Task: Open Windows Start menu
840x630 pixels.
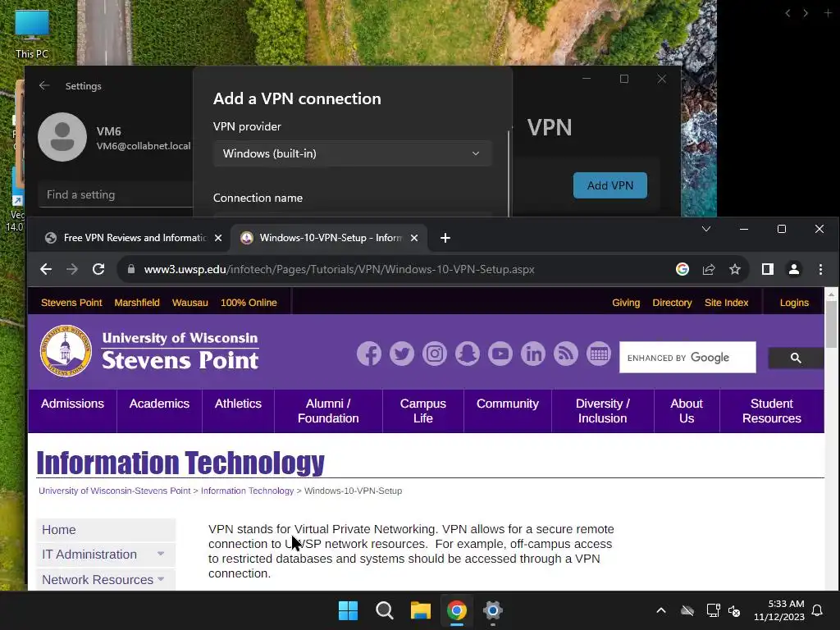Action: click(x=348, y=610)
